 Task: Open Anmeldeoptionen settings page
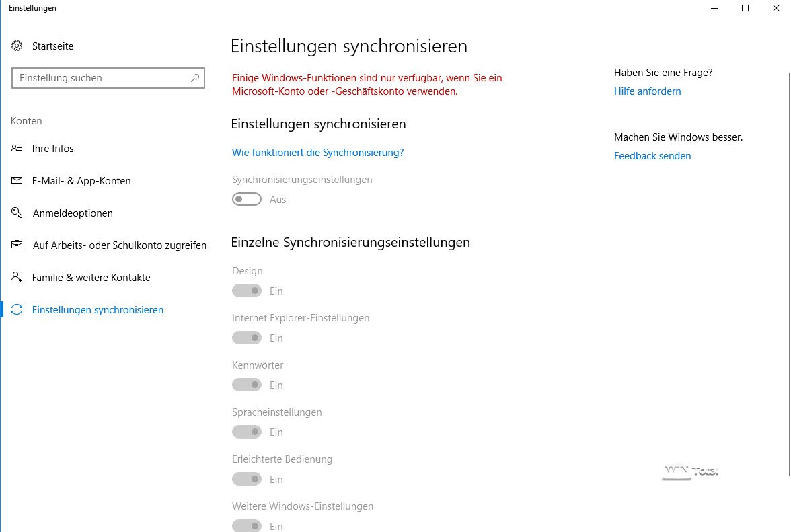point(73,213)
